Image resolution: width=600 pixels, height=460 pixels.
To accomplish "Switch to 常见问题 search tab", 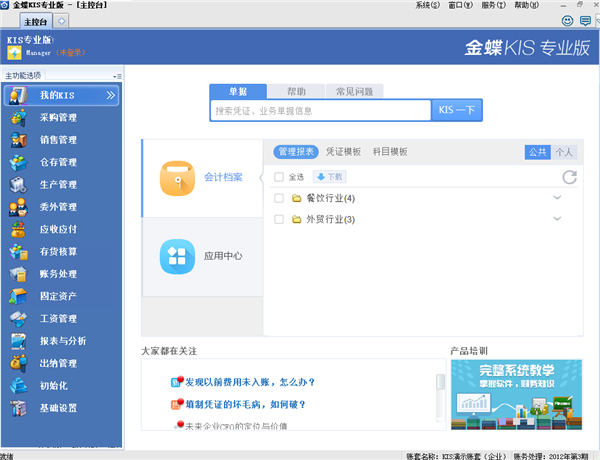I will 355,91.
